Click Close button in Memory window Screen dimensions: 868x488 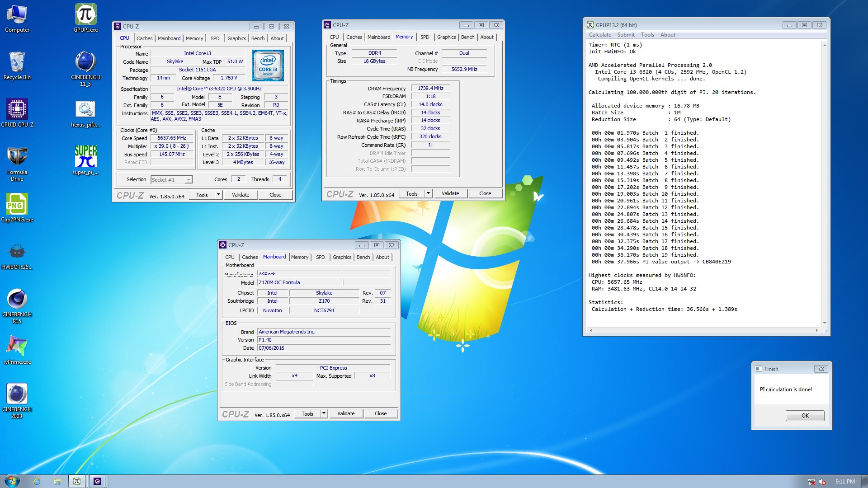[485, 193]
